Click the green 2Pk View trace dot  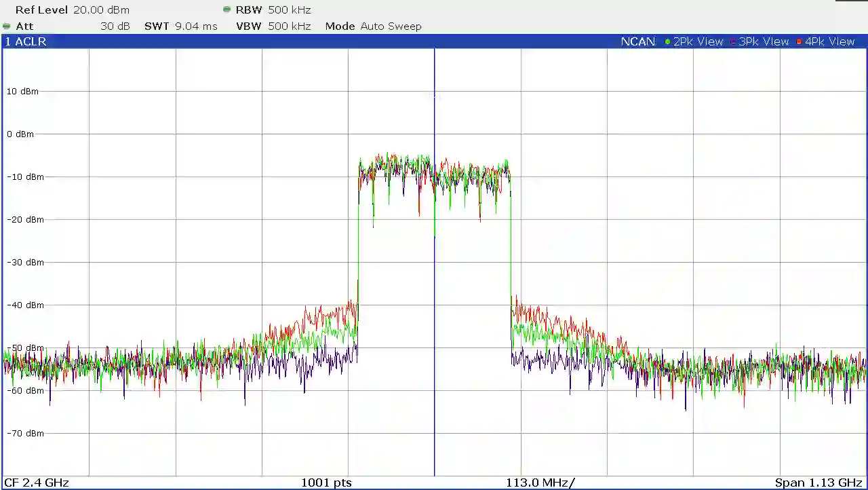click(x=667, y=42)
